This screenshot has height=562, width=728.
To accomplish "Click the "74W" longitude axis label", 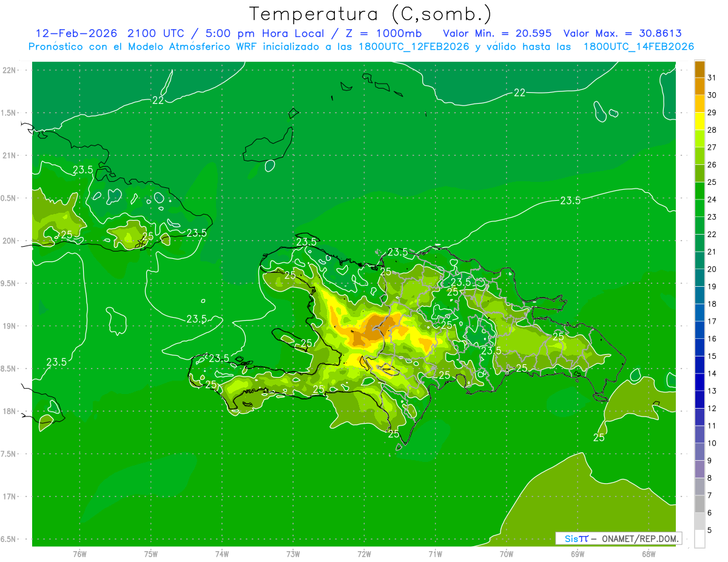I will [222, 554].
